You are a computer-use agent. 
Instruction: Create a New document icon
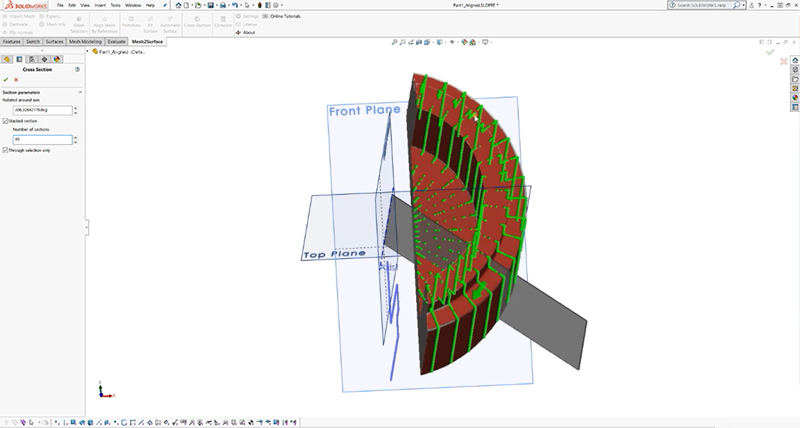186,5
